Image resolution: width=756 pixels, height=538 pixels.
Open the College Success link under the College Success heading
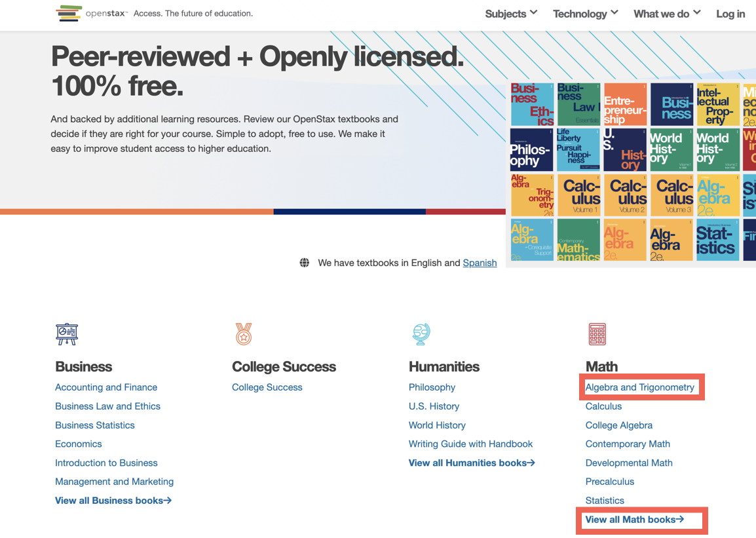coord(267,387)
